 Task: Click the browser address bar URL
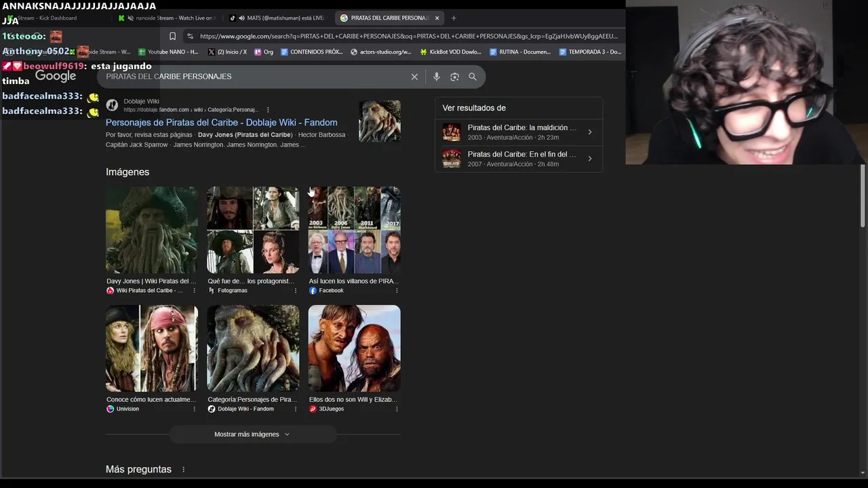(409, 36)
